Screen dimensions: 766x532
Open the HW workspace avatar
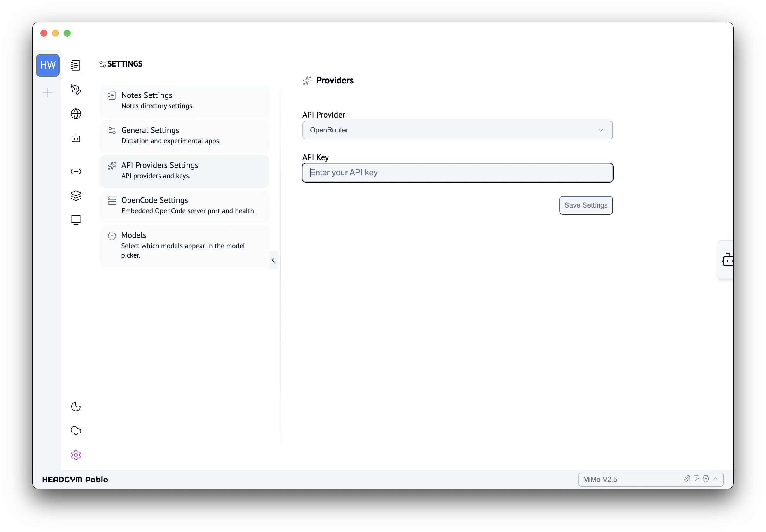(48, 65)
